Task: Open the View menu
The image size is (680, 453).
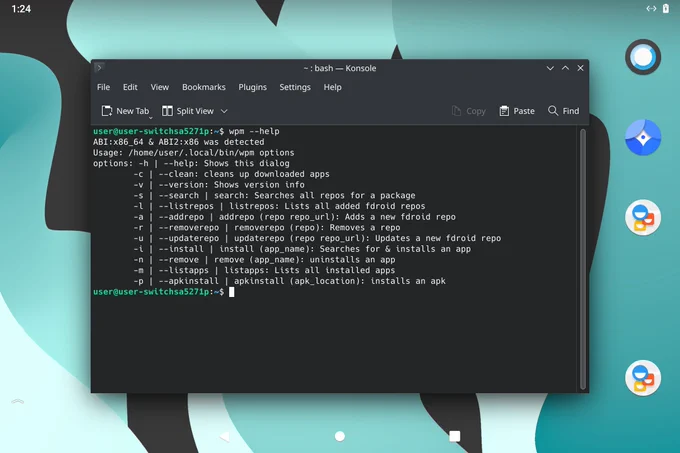Action: (160, 87)
